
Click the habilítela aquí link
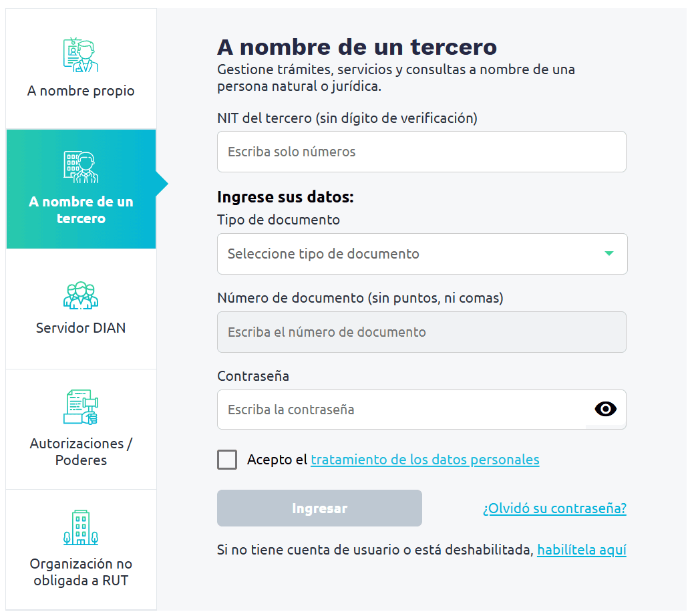click(x=581, y=551)
